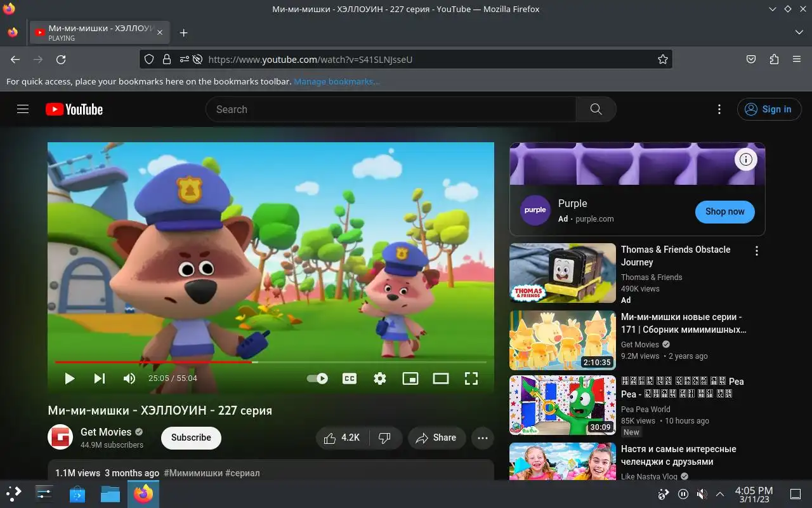Viewport: 812px width, 508px height.
Task: Show site security padlock info
Action: pyautogui.click(x=166, y=59)
